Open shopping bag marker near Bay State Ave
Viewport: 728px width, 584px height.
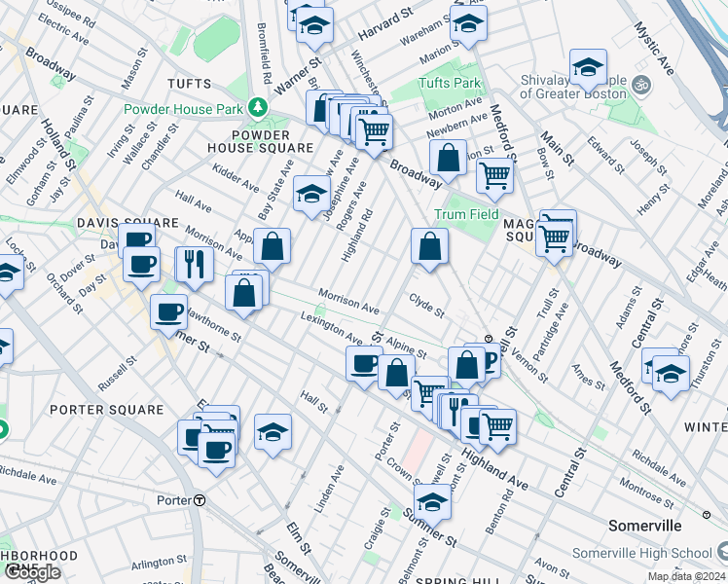(273, 246)
